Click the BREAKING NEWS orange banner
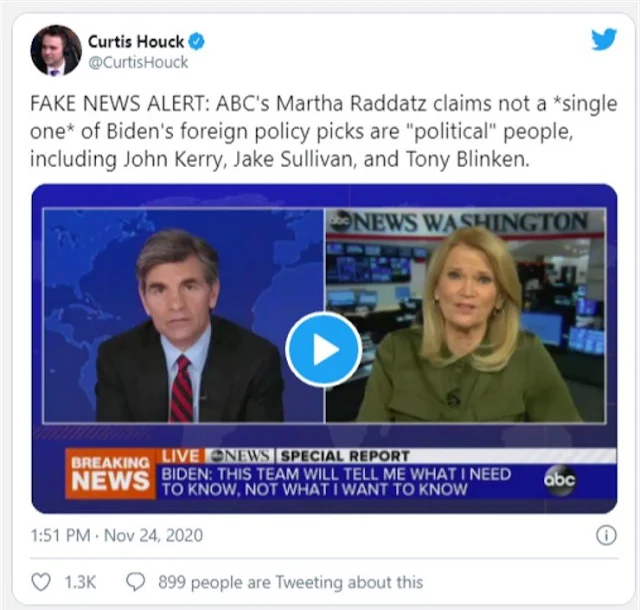640x610 pixels. coord(111,474)
